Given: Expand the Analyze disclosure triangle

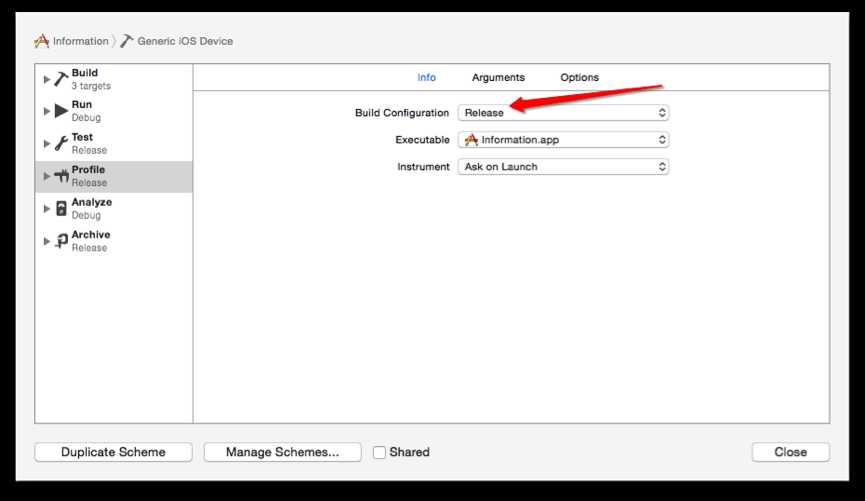Looking at the screenshot, I should [47, 209].
